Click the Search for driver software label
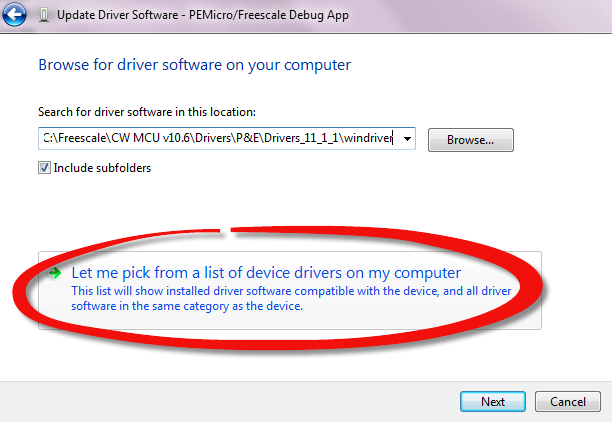The width and height of the screenshot is (612, 422). pyautogui.click(x=147, y=112)
